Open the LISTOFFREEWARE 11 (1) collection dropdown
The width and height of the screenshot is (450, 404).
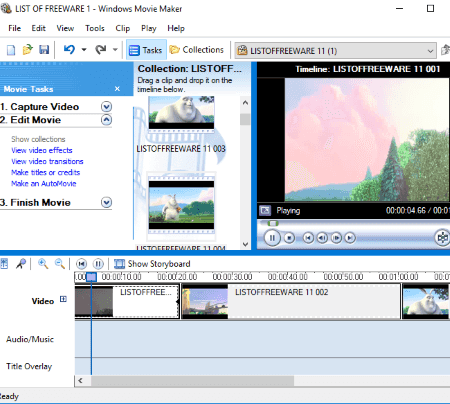coord(335,51)
